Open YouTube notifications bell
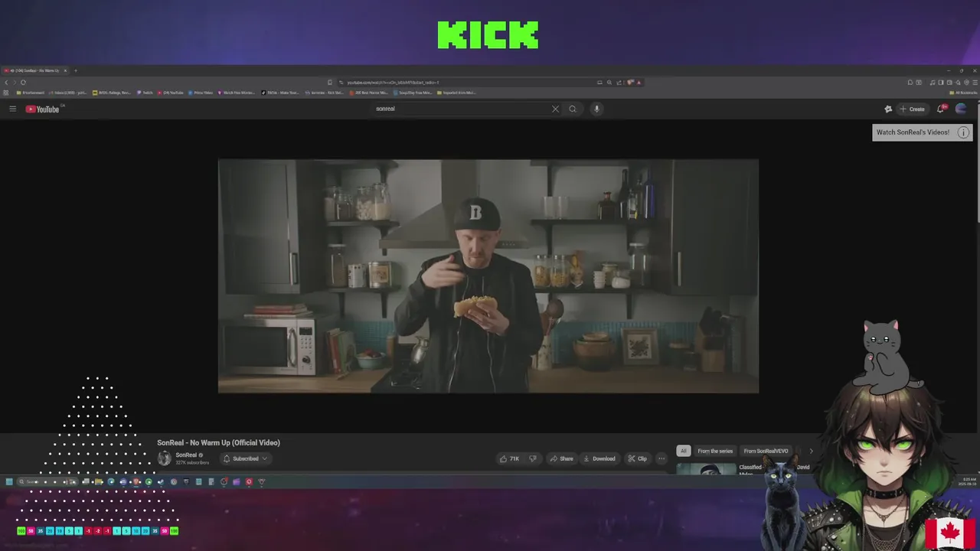 pos(941,109)
